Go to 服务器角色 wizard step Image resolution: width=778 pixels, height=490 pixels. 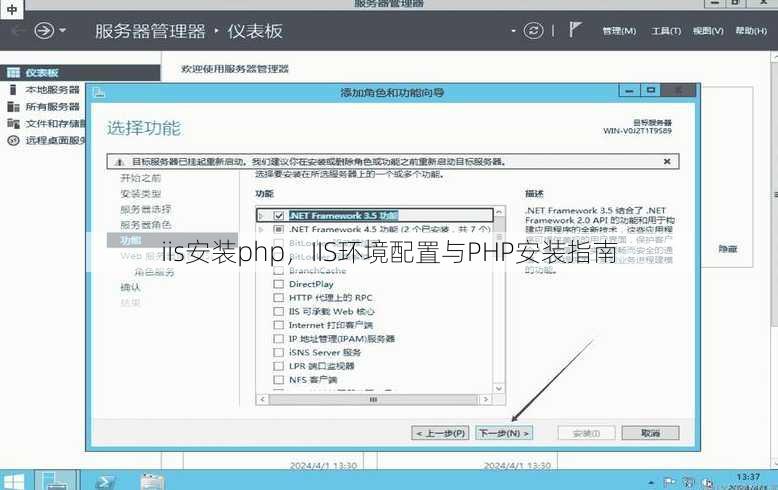pyautogui.click(x=145, y=225)
